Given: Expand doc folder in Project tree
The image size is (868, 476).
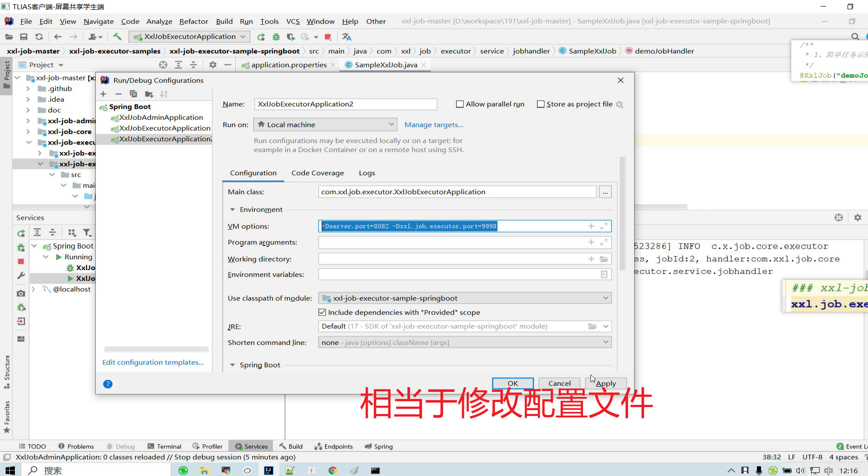Looking at the screenshot, I should pos(28,110).
